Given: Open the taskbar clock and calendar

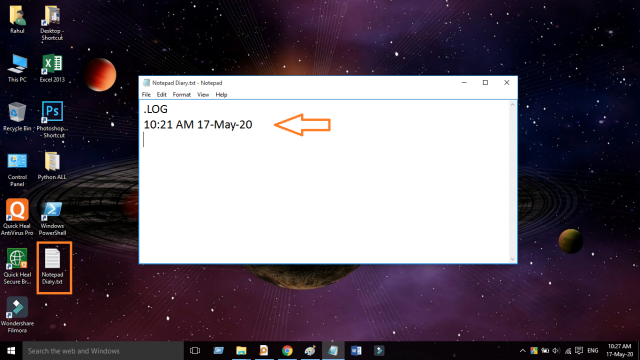Looking at the screenshot, I should pos(620,351).
